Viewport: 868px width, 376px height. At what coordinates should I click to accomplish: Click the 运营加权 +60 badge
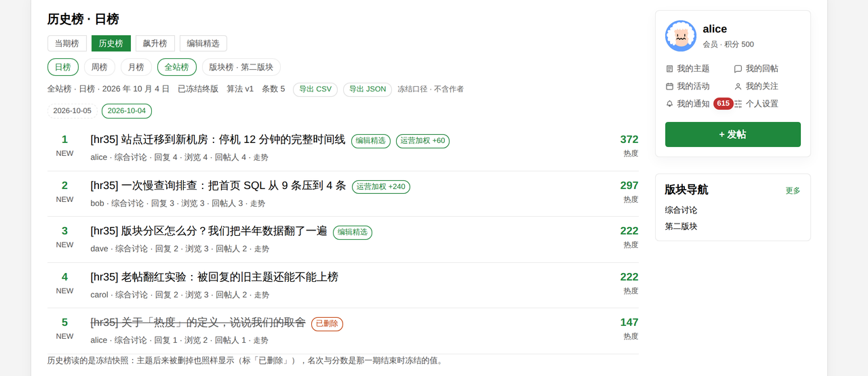[422, 141]
